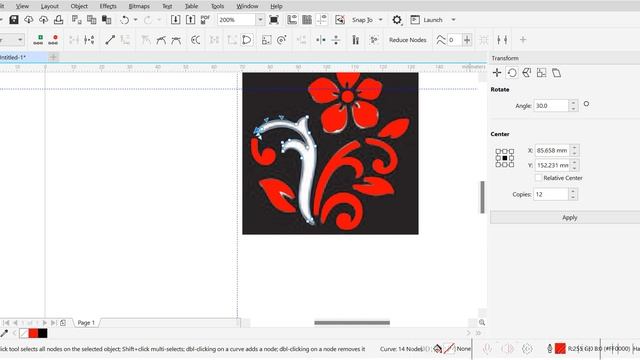This screenshot has width=640, height=360.
Task: Click the Show grid icon
Action: 307,20
